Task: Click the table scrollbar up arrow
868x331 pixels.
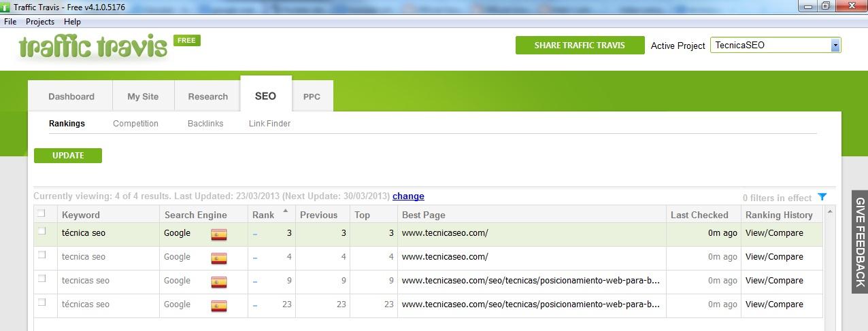Action: coord(829,212)
